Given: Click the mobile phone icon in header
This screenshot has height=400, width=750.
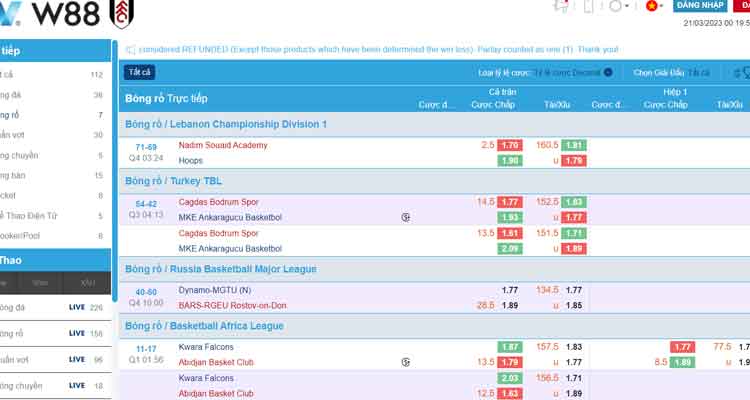Looking at the screenshot, I should [x=588, y=6].
